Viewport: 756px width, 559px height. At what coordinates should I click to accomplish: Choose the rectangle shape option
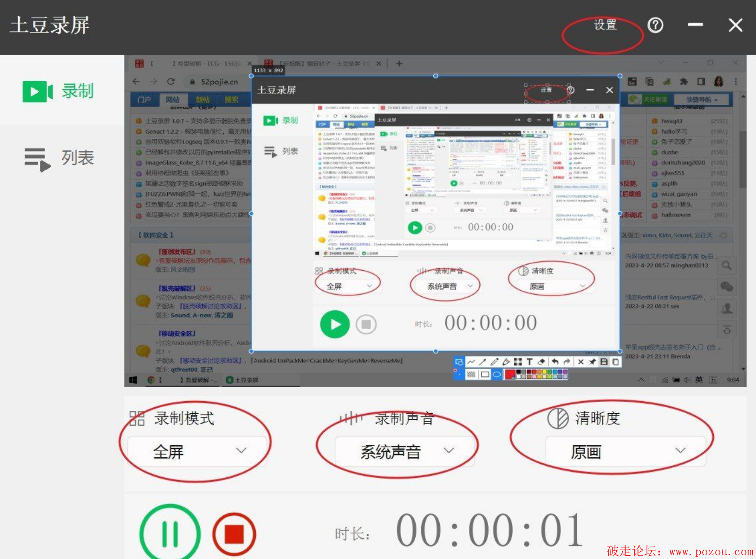(485, 374)
